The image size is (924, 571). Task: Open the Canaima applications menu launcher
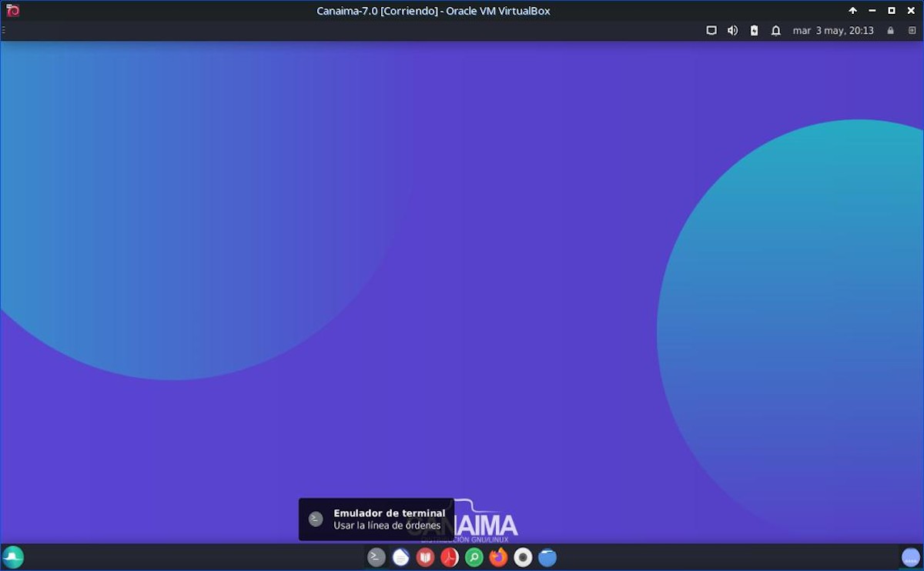(13, 557)
